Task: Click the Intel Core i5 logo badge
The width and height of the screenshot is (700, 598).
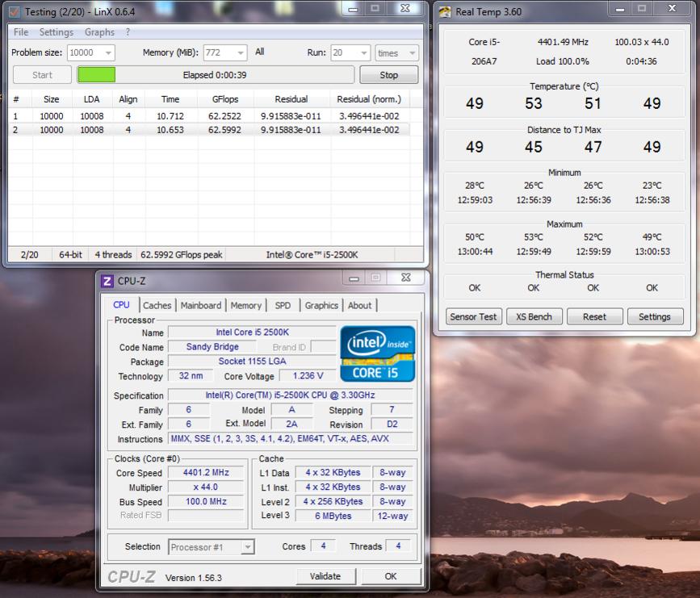Action: click(x=378, y=354)
